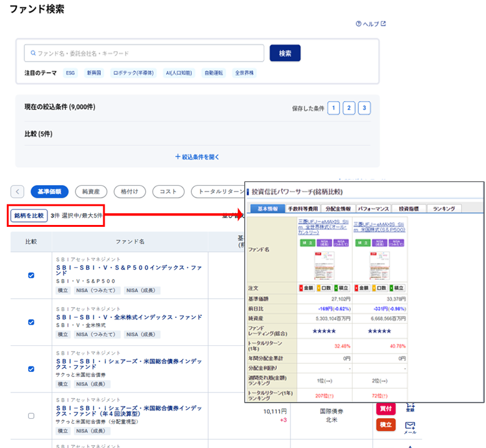Open eMAXIS Slim 全世界株式(オール・カントリー) link
The height and width of the screenshot is (448, 486).
[323, 227]
